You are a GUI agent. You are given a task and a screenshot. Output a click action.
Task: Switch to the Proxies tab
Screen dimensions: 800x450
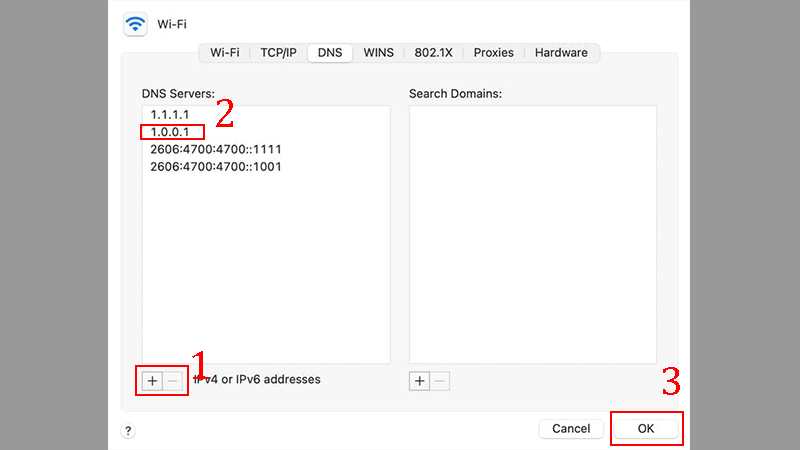tap(494, 53)
